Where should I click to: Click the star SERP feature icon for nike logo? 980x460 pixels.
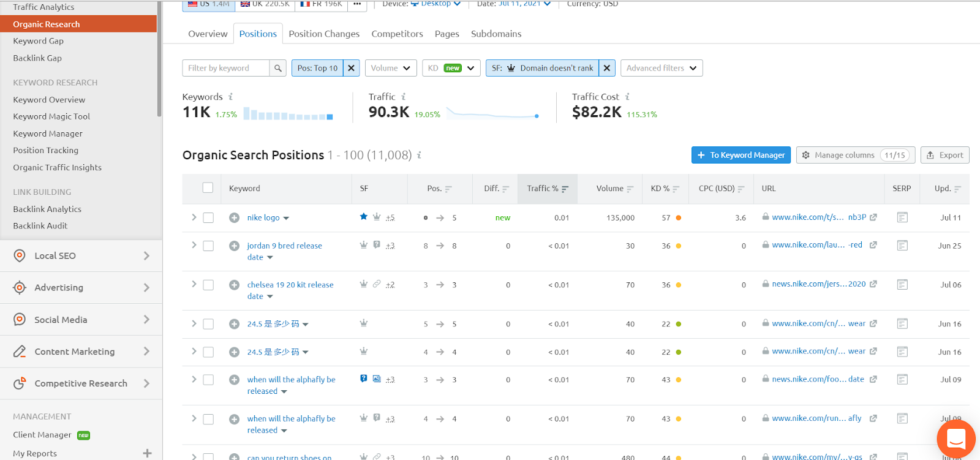tap(364, 216)
